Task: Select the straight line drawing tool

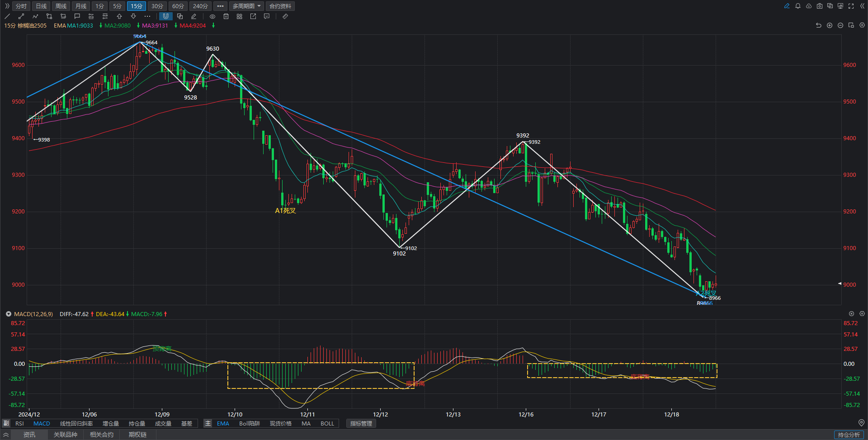Action: (7, 16)
